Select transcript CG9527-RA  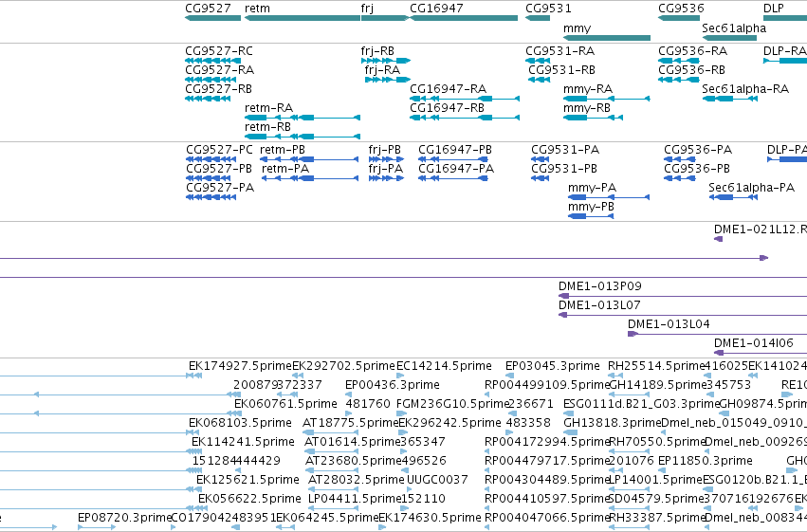pos(211,80)
